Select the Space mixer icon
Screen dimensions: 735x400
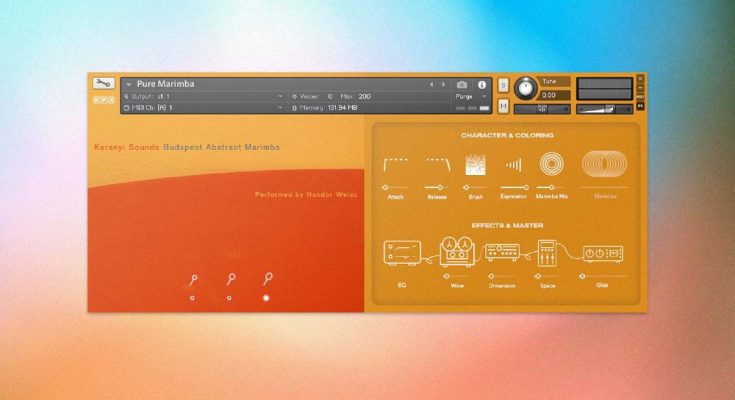tap(548, 254)
